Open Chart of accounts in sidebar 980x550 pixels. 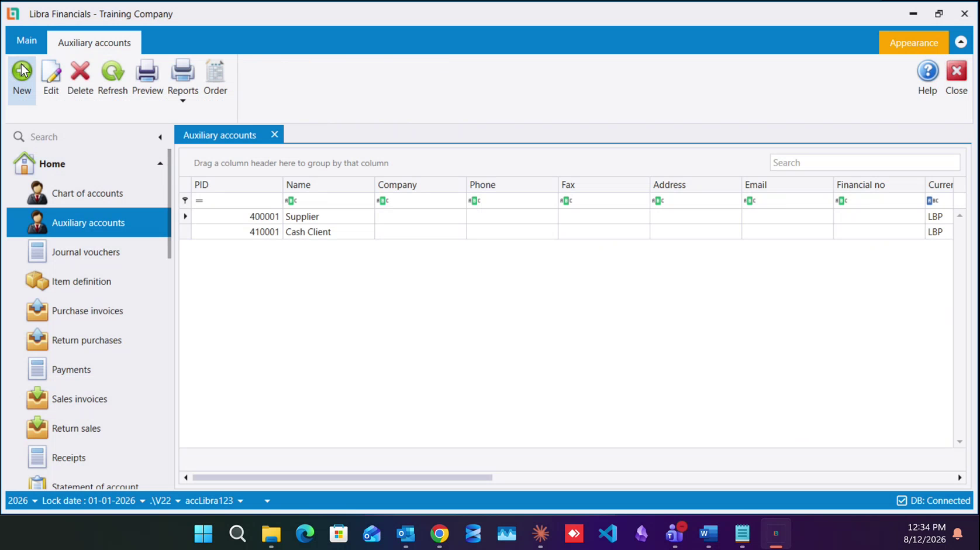tap(88, 193)
